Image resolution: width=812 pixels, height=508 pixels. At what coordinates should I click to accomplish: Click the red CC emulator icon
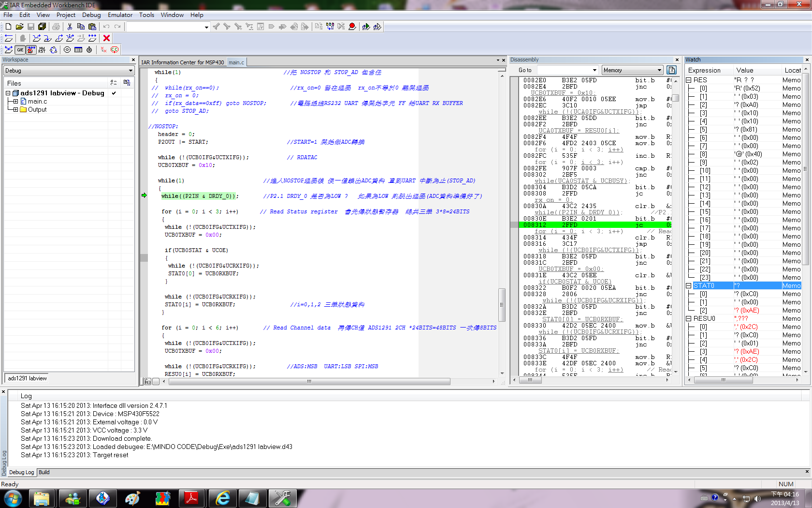[x=115, y=50]
